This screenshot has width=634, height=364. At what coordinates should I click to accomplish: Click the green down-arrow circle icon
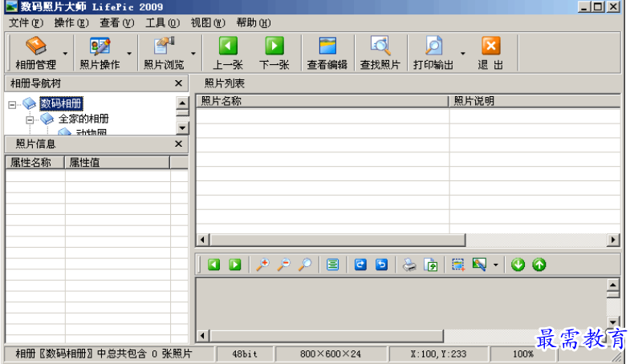[x=518, y=265]
